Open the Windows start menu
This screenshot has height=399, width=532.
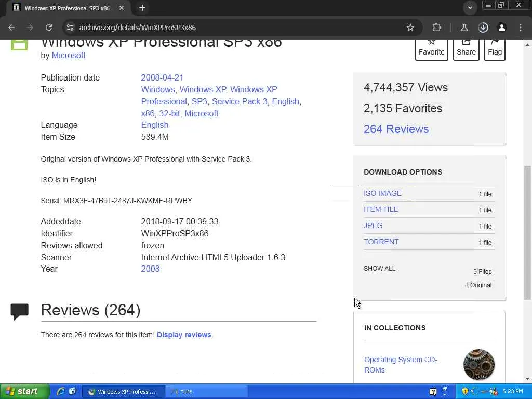click(24, 392)
